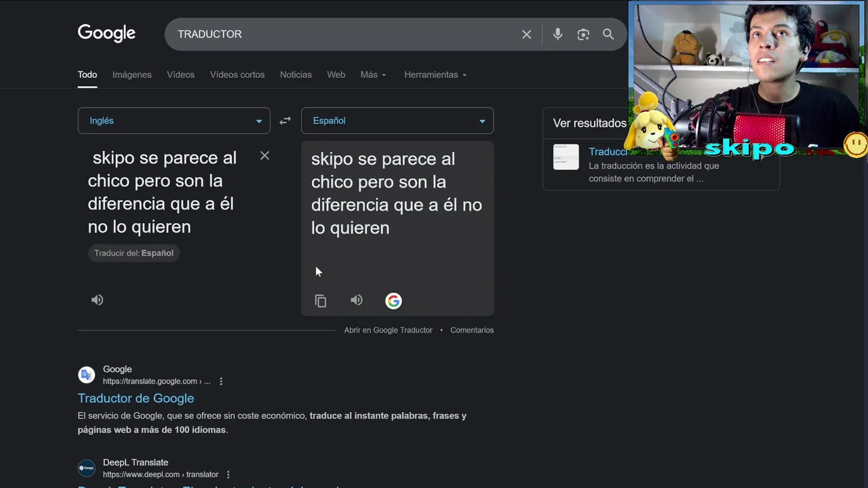The width and height of the screenshot is (868, 488).
Task: Click the Google Translate favicon
Action: (87, 375)
